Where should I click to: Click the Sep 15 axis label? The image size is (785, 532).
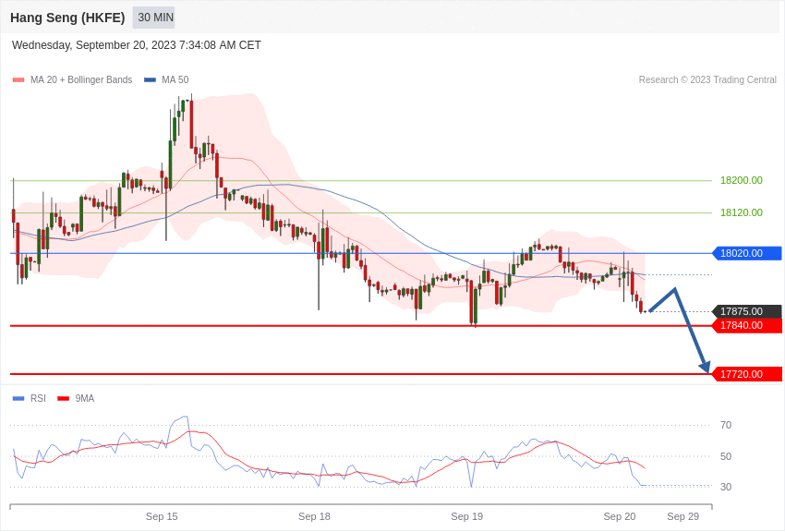(x=162, y=516)
